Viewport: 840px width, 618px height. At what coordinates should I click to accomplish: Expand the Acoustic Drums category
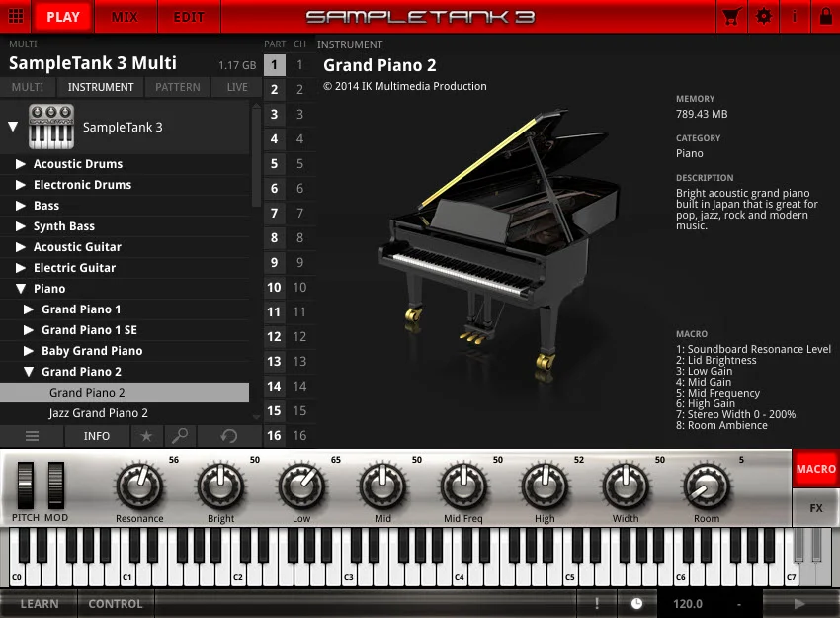coord(21,163)
